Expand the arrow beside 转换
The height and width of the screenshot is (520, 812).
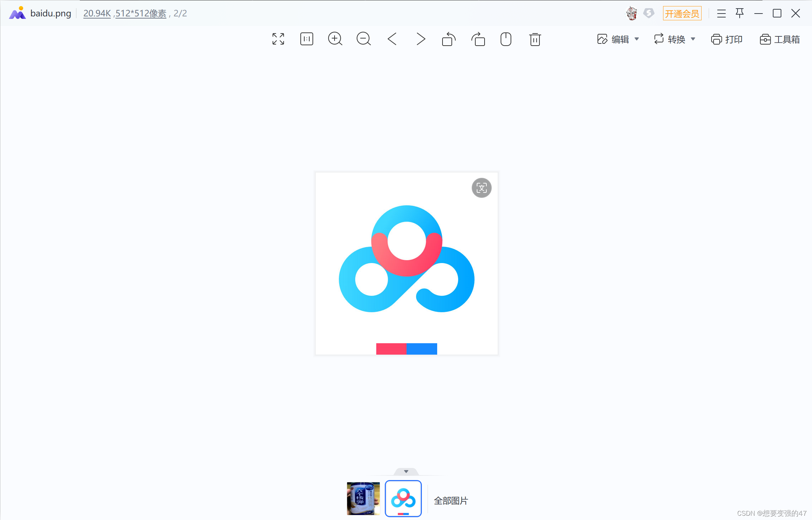point(693,39)
